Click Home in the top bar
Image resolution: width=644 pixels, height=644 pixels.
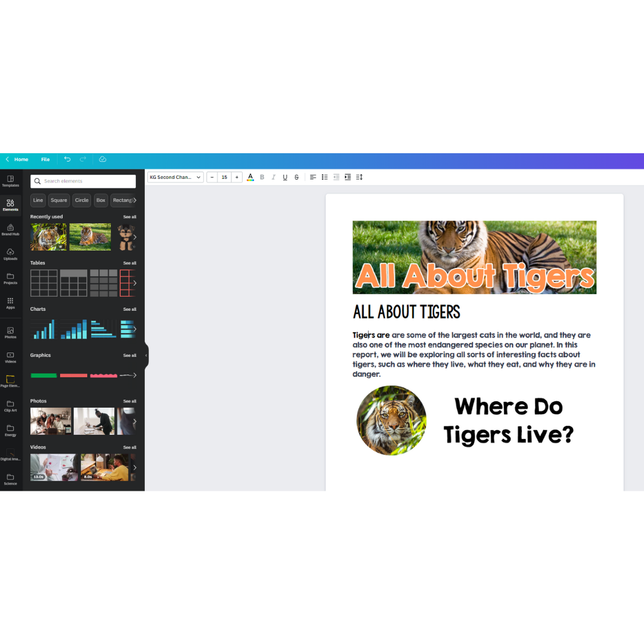point(21,159)
